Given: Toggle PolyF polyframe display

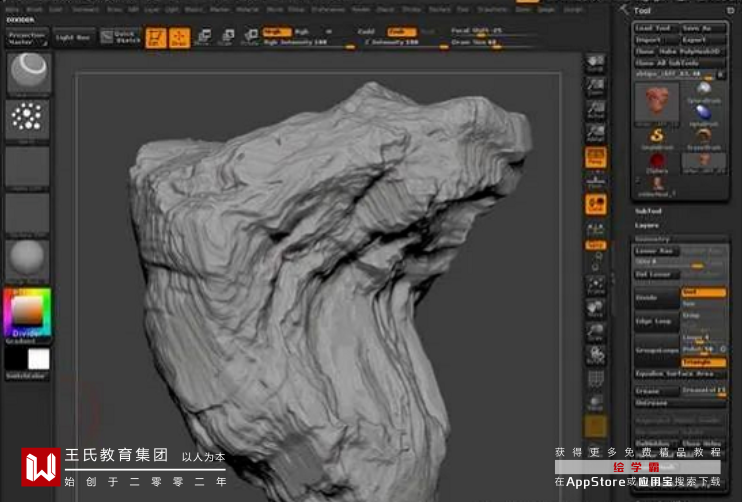Looking at the screenshot, I should pos(595,379).
